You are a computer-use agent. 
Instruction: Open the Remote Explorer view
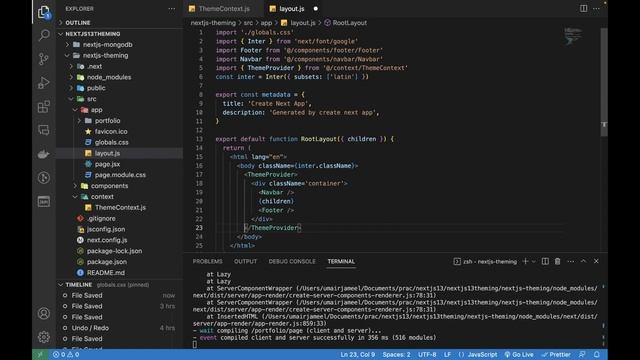click(x=44, y=130)
